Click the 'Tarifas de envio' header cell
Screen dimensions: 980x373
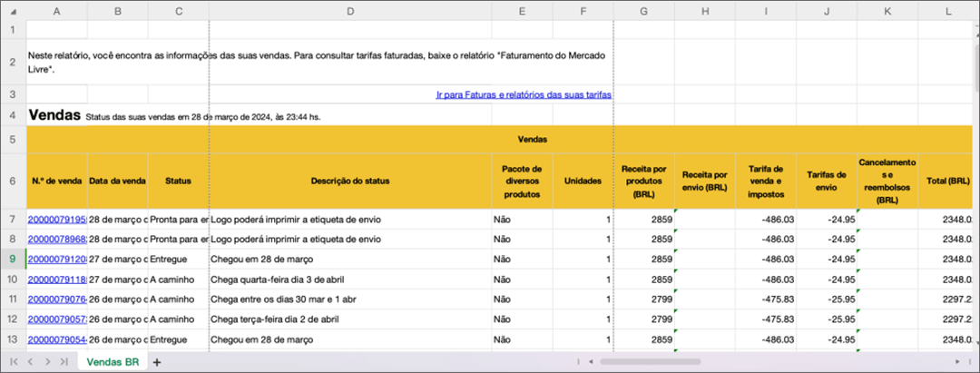(x=827, y=182)
